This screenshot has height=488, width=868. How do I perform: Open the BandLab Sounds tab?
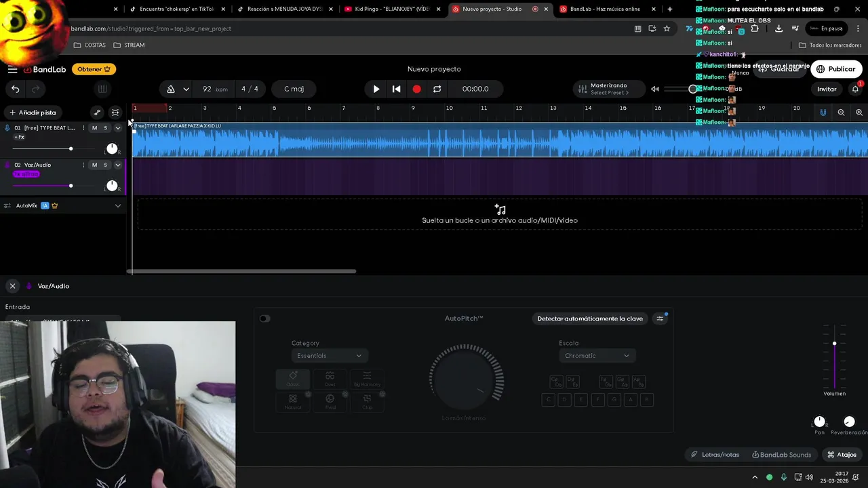[781, 455]
